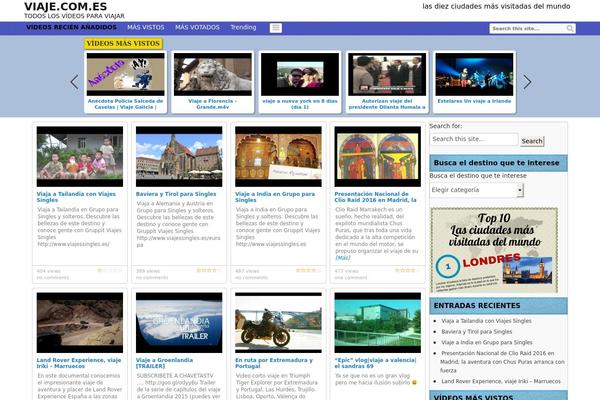Open Land Rover Experience video title

pyautogui.click(x=79, y=363)
